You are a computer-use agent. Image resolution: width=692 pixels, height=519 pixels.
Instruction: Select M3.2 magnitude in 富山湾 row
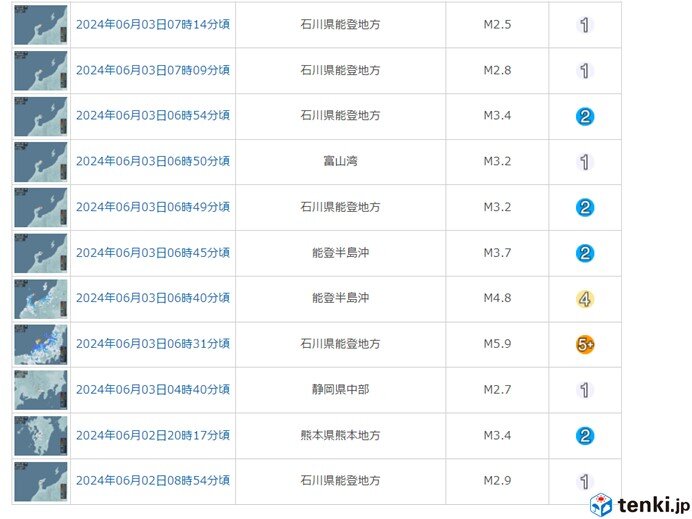[x=497, y=162]
